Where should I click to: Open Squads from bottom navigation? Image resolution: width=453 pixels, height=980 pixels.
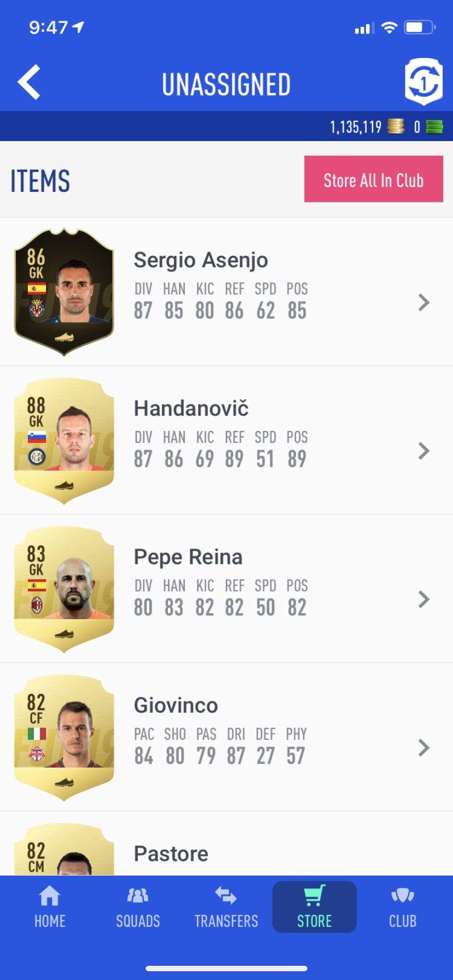click(x=138, y=907)
